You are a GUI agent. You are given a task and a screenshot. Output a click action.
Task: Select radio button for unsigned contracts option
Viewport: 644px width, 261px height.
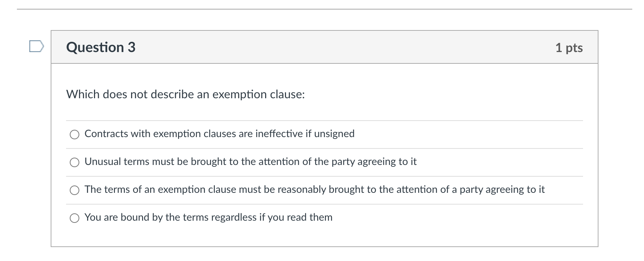coord(75,134)
